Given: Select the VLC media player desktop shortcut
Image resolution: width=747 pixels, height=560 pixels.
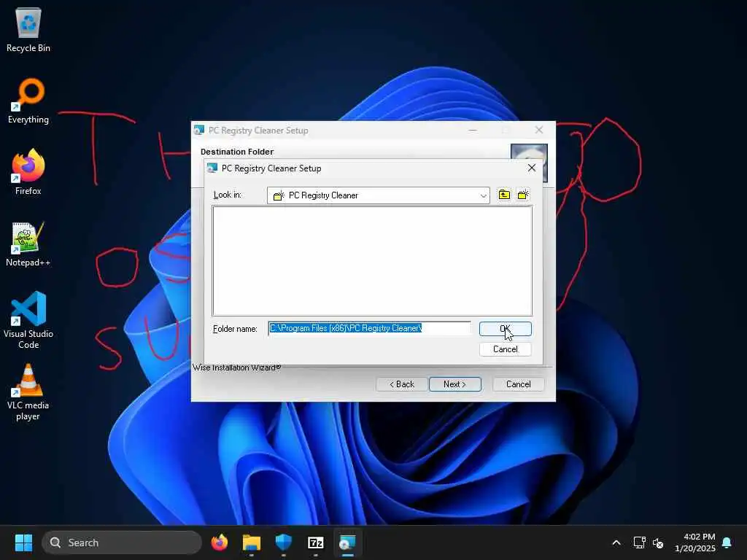Looking at the screenshot, I should click(x=28, y=392).
